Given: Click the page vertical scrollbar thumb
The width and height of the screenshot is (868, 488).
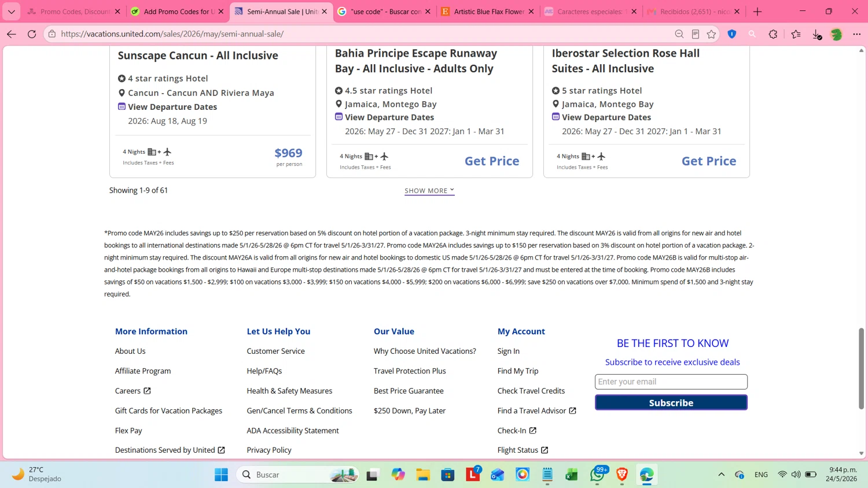Looking at the screenshot, I should pyautogui.click(x=861, y=368).
